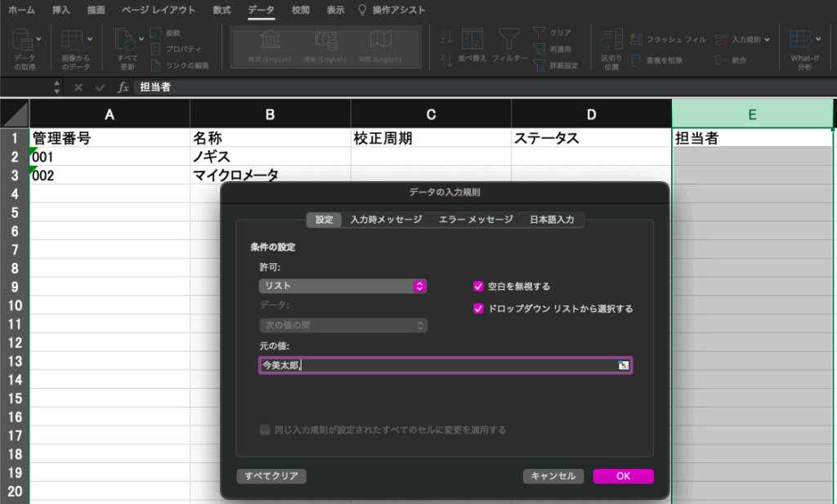Open the 挿入 ribbon tab
Screen dimensions: 837x504
(x=60, y=11)
